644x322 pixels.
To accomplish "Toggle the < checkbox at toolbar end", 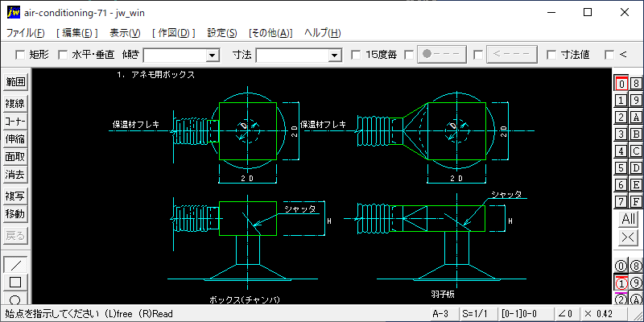I will [610, 55].
